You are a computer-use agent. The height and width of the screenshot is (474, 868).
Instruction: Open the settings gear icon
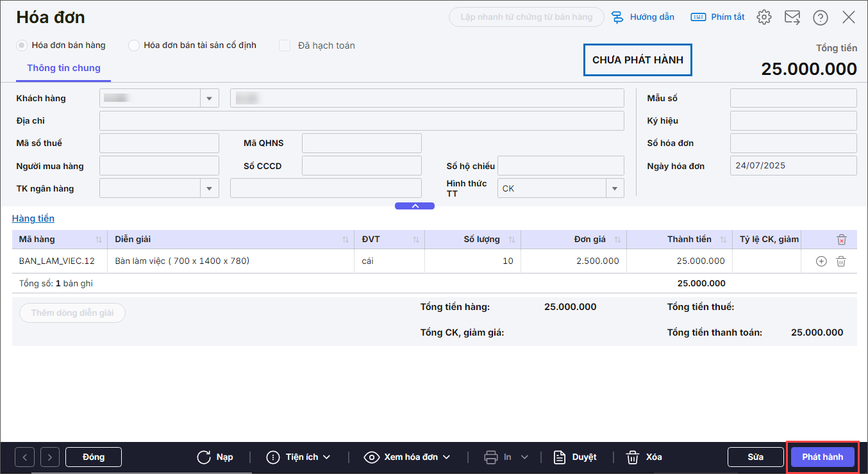764,17
